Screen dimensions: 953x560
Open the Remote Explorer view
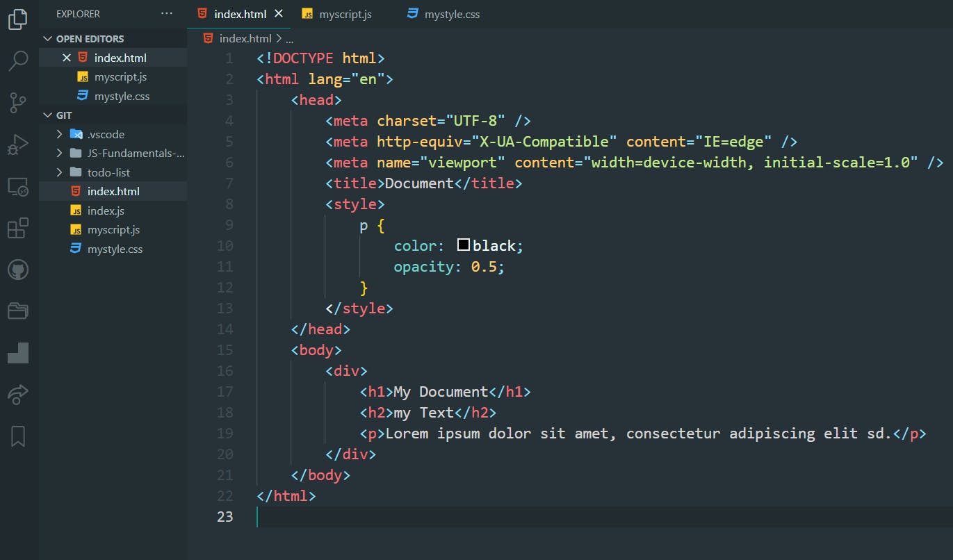tap(18, 186)
